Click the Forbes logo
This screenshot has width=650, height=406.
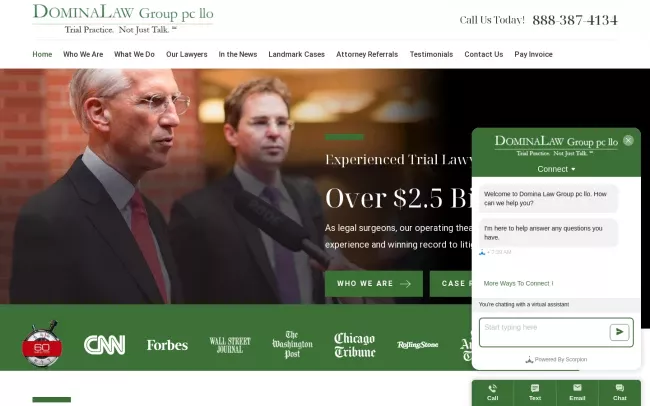tap(167, 345)
